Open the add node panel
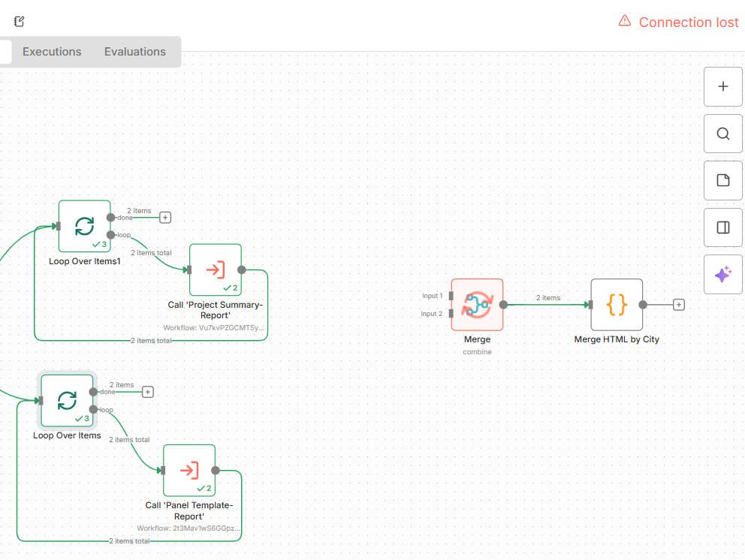745x560 pixels. click(722, 86)
